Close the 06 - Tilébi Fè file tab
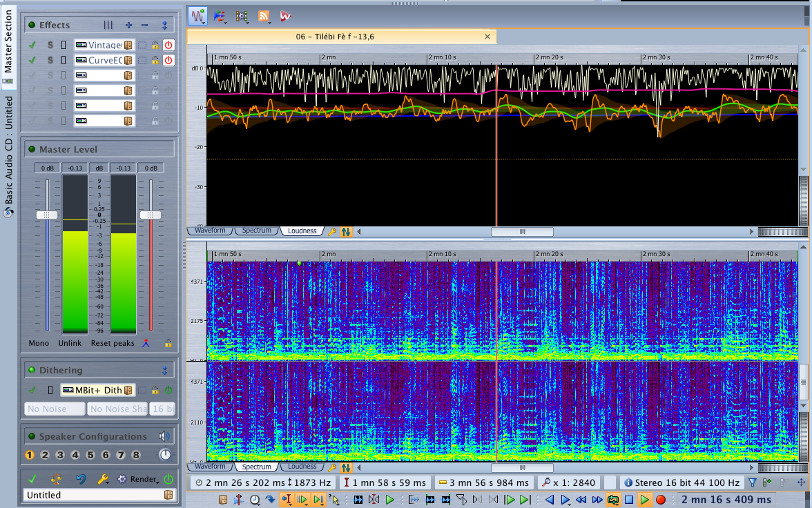Image resolution: width=812 pixels, height=508 pixels. pos(487,37)
